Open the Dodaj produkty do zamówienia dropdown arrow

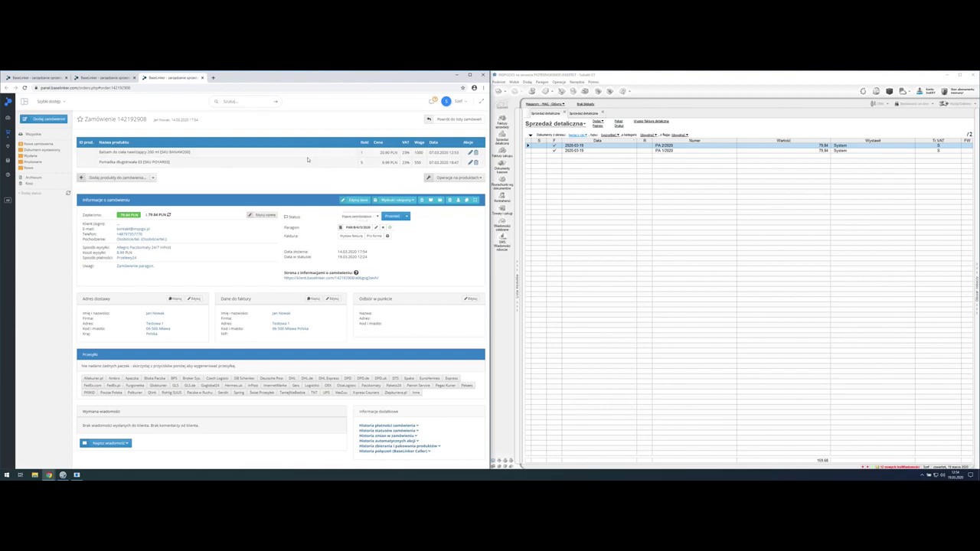pos(152,178)
